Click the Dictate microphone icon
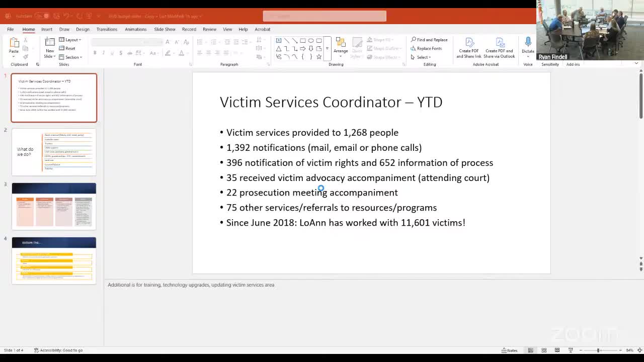The image size is (644, 362). [528, 43]
